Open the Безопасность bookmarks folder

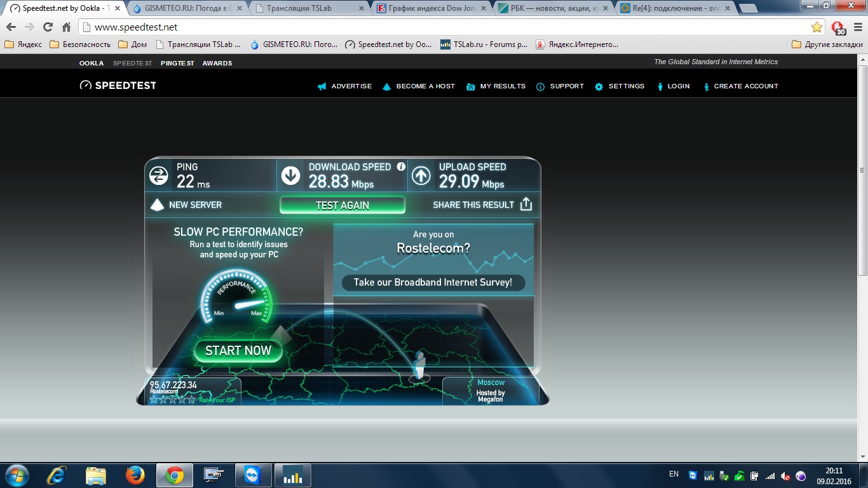pyautogui.click(x=80, y=44)
